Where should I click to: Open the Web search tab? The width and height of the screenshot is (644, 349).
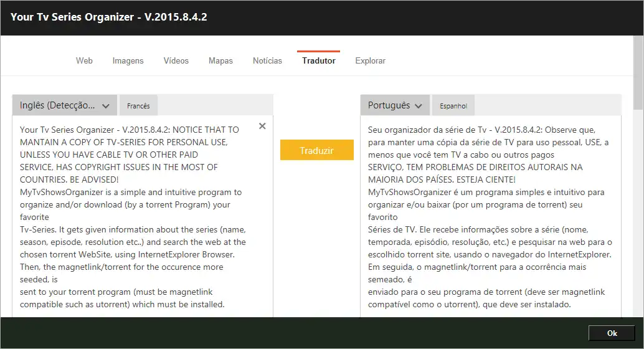[84, 61]
